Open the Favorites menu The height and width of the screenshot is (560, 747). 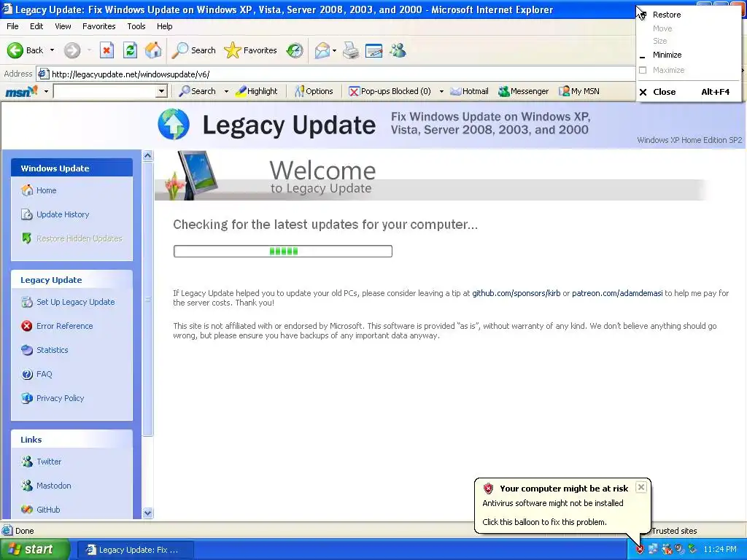coord(98,26)
